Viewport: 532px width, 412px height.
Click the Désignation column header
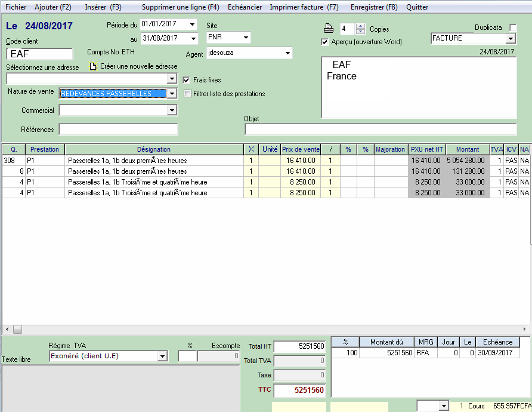coord(153,149)
